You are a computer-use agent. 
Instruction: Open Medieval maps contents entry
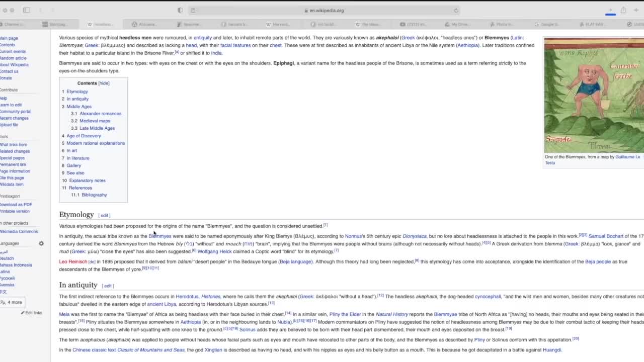95,121
